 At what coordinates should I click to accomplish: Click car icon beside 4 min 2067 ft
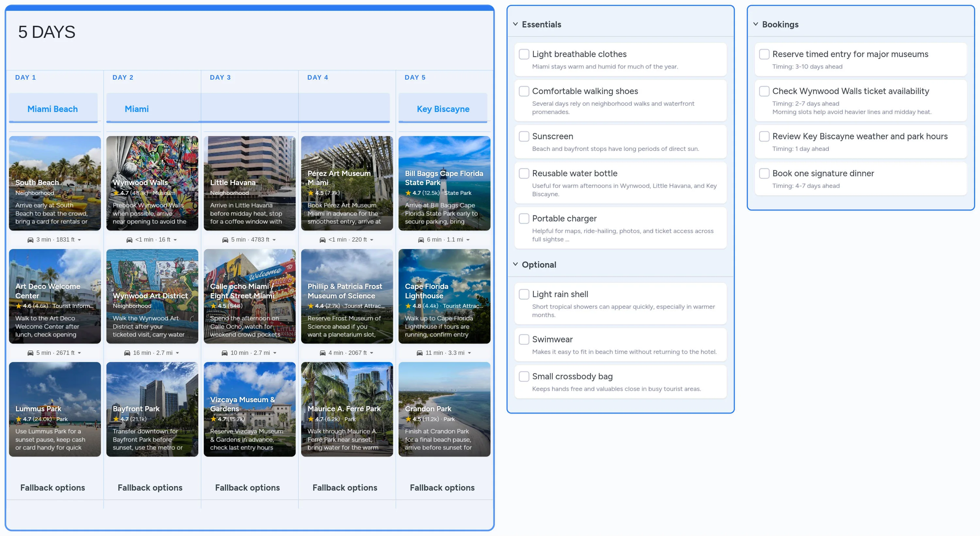(323, 353)
